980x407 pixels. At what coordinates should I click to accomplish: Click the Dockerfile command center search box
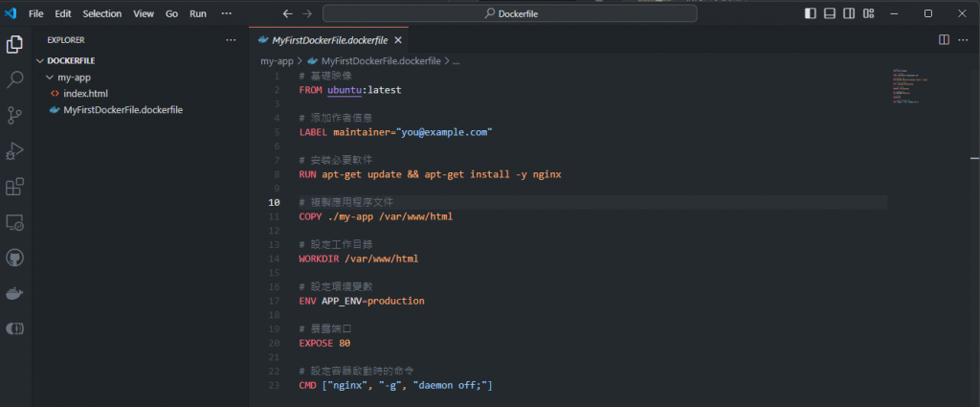click(x=509, y=13)
